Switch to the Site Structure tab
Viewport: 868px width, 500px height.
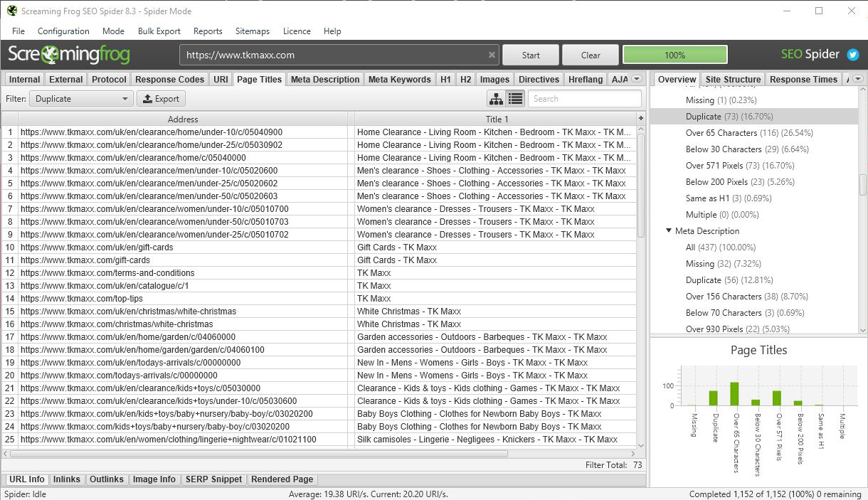[x=733, y=79]
